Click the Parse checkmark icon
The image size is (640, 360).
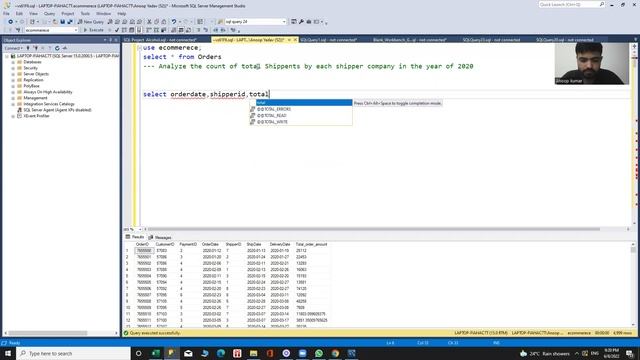tap(117, 30)
